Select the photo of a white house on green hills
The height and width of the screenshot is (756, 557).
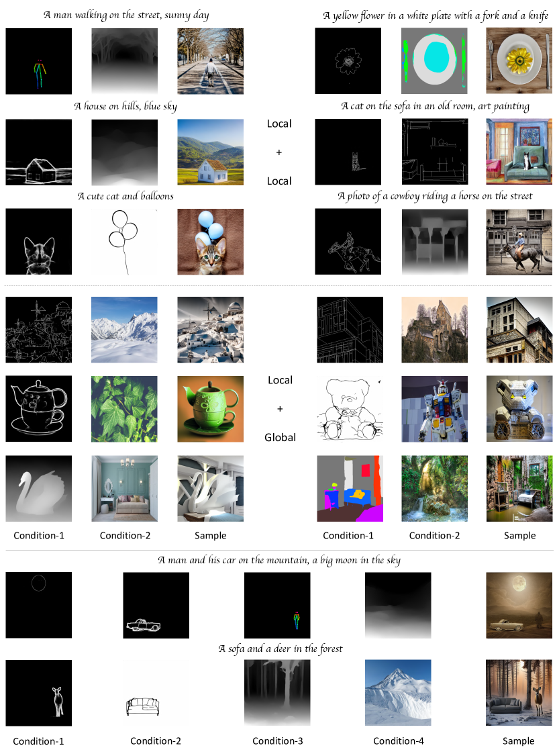point(210,152)
